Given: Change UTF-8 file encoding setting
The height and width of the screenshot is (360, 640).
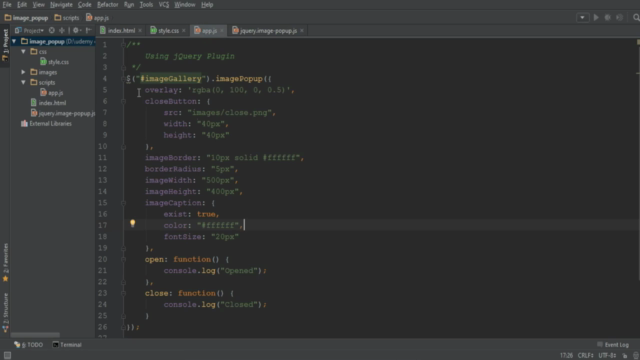Looking at the screenshot, I should (607, 356).
